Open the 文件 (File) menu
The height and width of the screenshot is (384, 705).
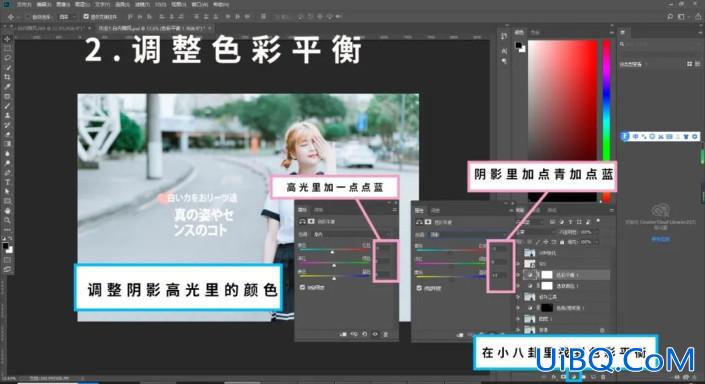24,4
